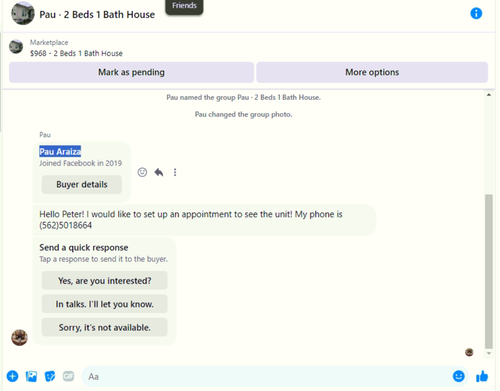Click the phone number message bubble

204,220
